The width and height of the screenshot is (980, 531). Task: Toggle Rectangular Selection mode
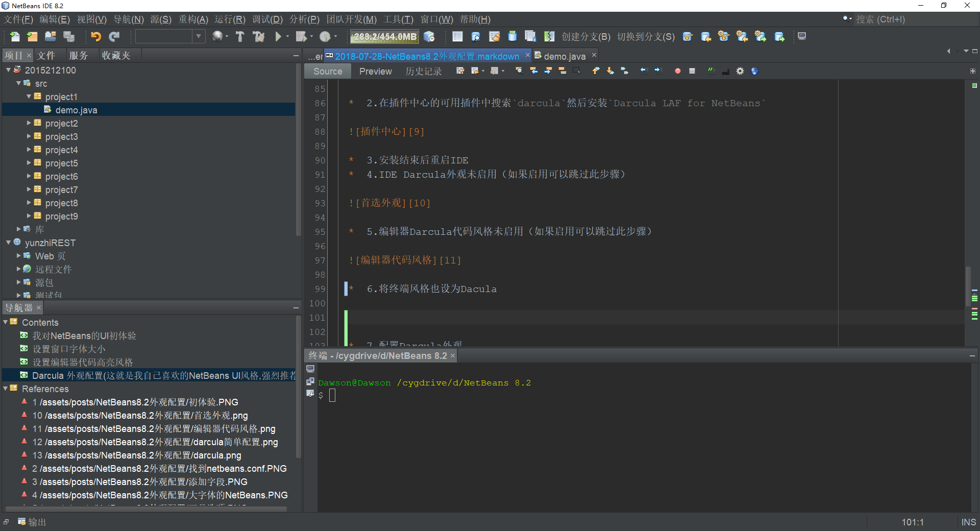point(576,71)
